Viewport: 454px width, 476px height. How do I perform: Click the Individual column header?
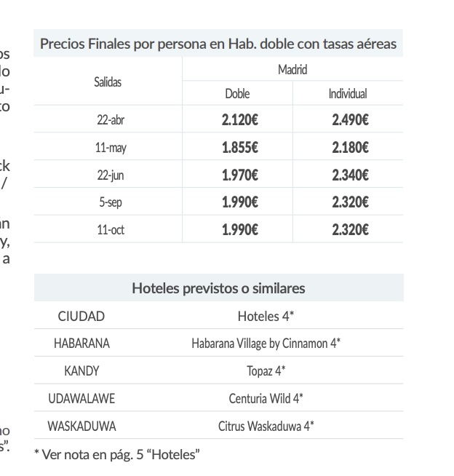(x=348, y=94)
